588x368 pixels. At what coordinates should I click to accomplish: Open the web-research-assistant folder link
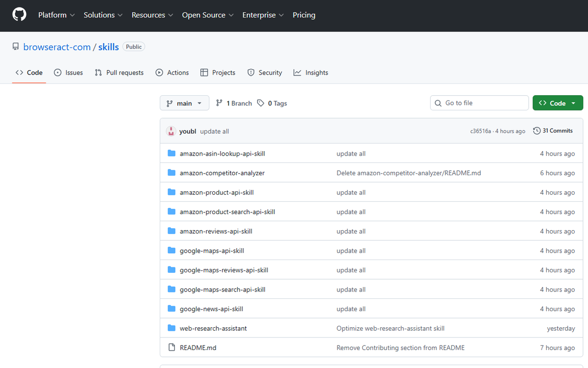pyautogui.click(x=213, y=328)
